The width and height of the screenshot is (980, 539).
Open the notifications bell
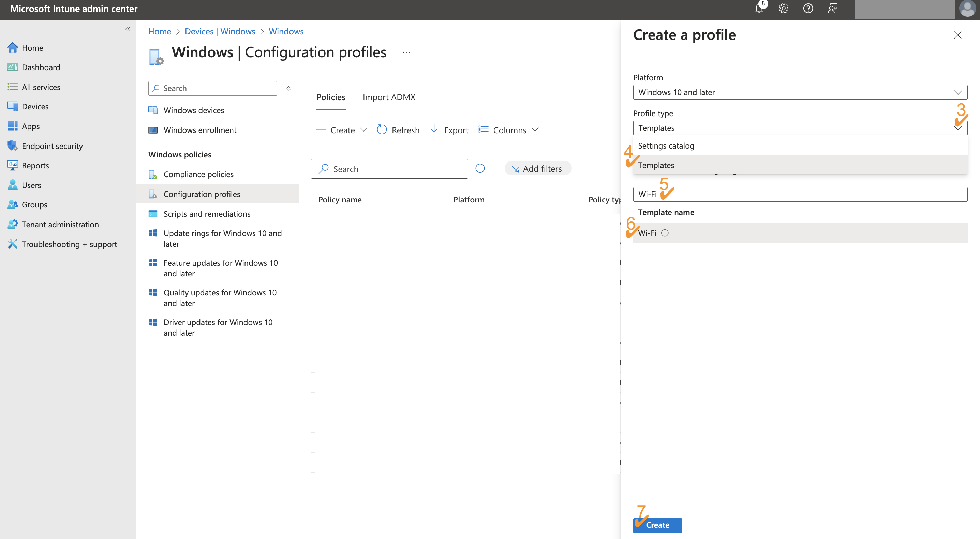(x=759, y=9)
